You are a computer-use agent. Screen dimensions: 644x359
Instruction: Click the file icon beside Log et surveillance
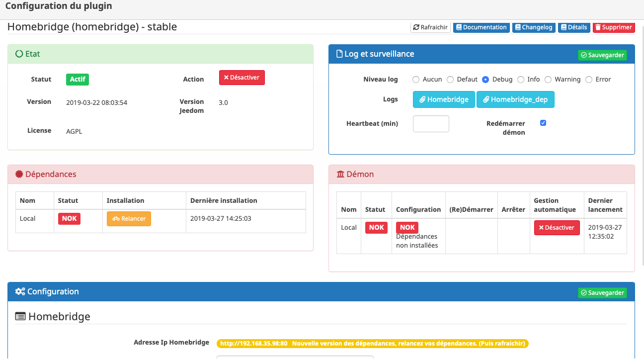click(x=340, y=54)
